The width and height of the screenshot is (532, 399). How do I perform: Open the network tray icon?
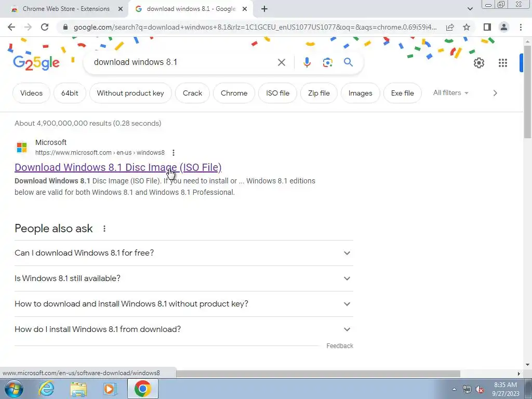pyautogui.click(x=467, y=390)
